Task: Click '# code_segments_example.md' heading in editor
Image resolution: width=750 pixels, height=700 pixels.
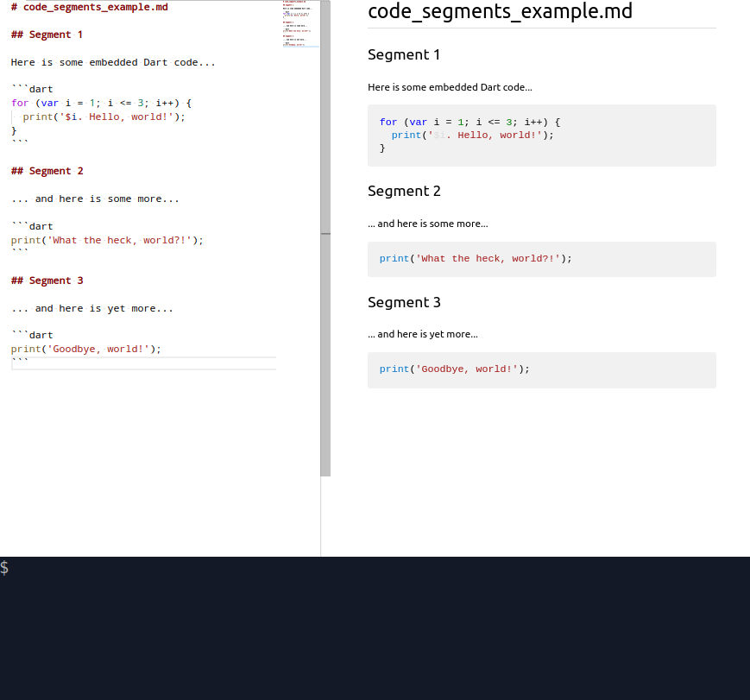Action: [x=90, y=7]
